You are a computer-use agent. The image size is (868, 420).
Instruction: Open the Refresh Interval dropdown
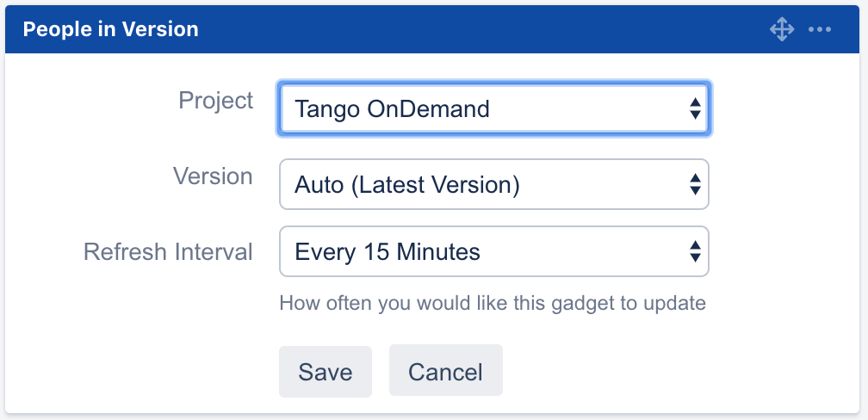tap(493, 251)
